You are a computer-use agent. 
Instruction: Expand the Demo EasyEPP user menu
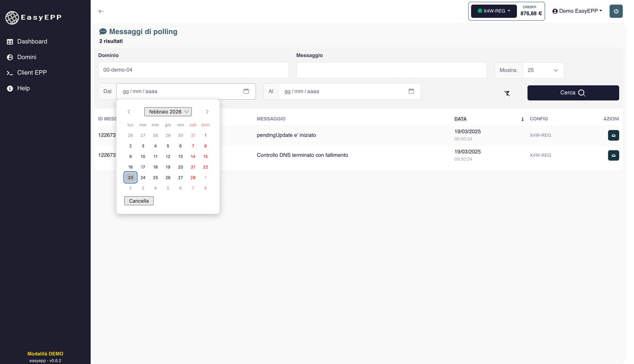[x=577, y=11]
